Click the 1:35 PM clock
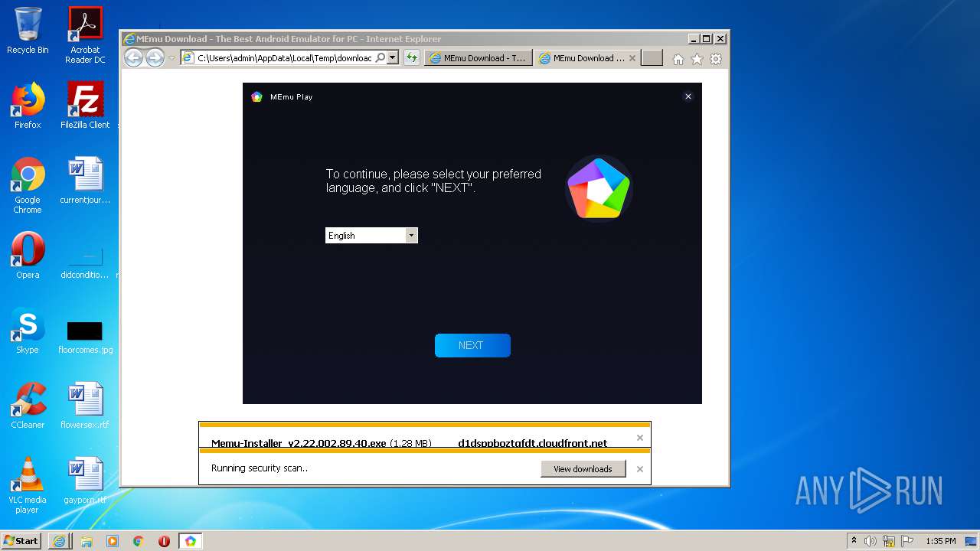This screenshot has height=551, width=980. (940, 541)
